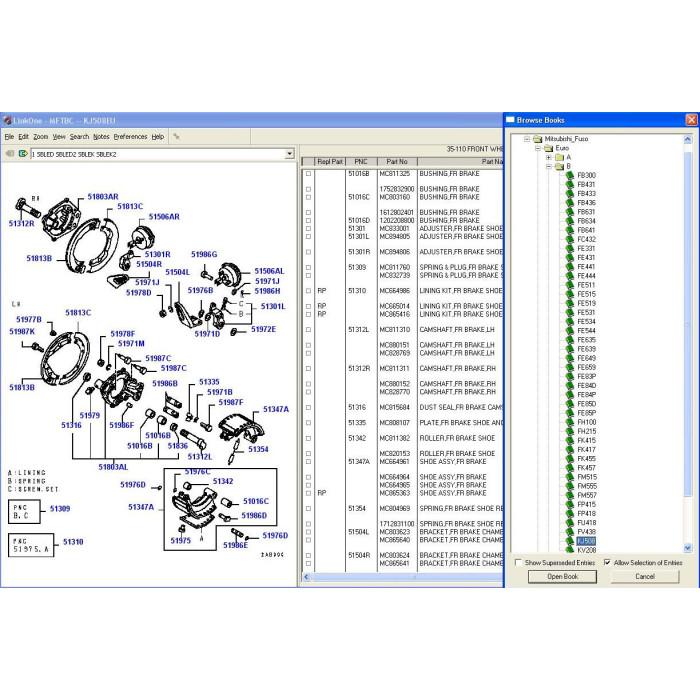Select FE84P in the book list
This screenshot has height=700, width=700.
click(586, 395)
